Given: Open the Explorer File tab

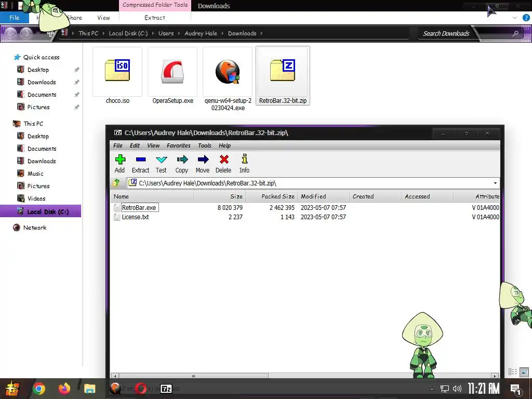Looking at the screenshot, I should pyautogui.click(x=14, y=18).
